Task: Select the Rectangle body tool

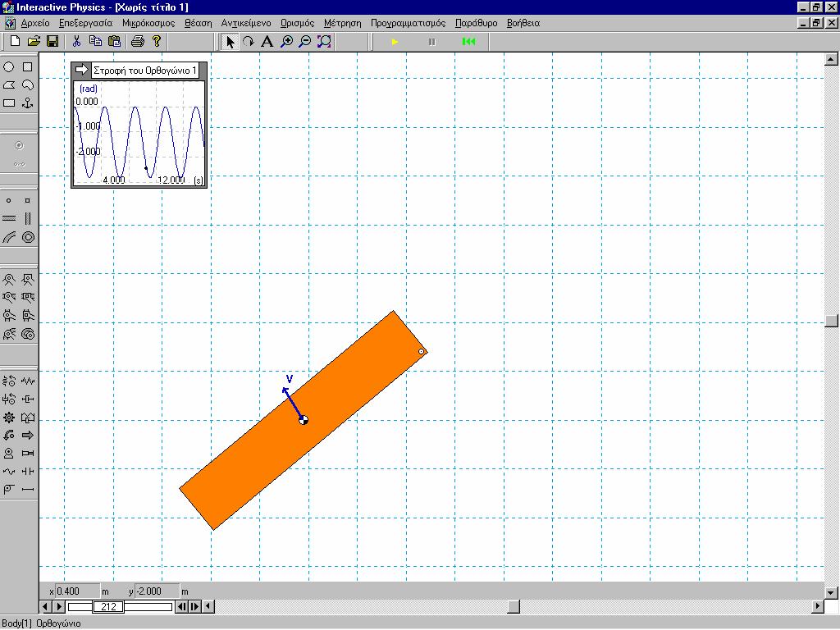Action: pyautogui.click(x=9, y=103)
